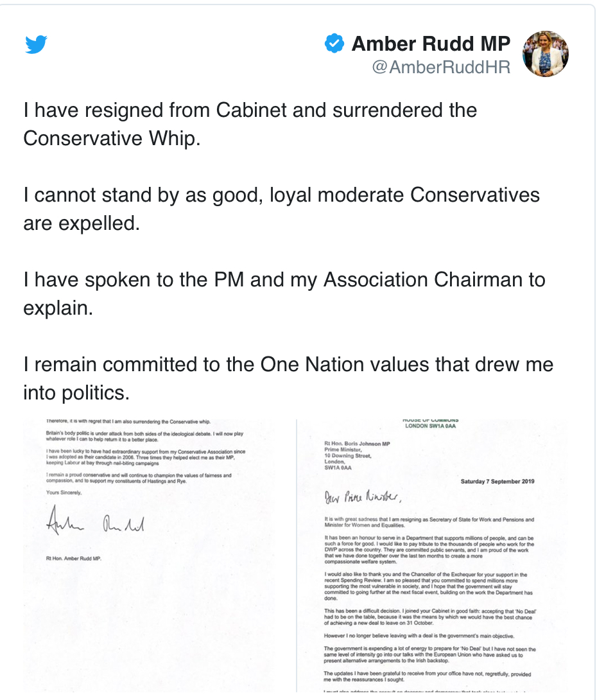Click the Twitter bird logo
Viewport: 597px width, 700px height.
pos(36,44)
